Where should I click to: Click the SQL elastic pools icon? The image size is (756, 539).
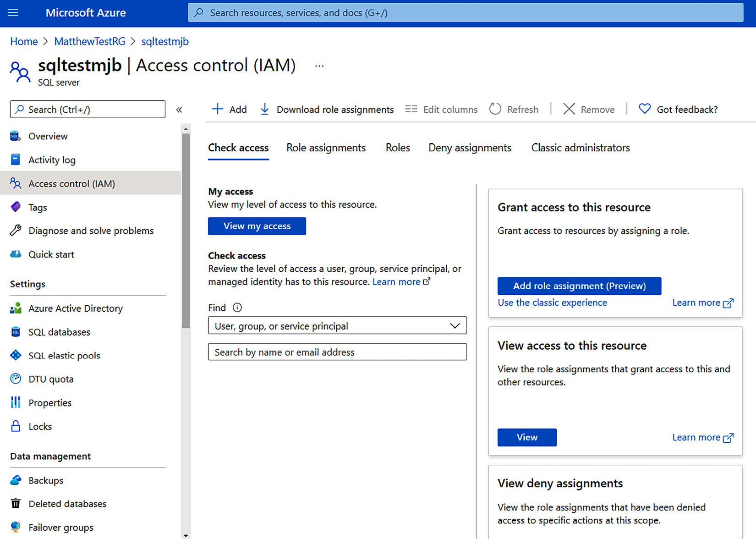(15, 355)
